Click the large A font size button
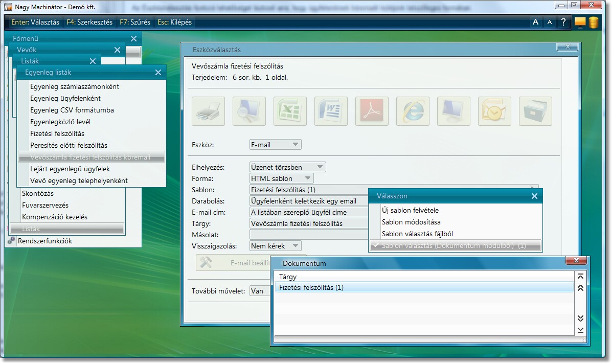Viewport: 612px width, 364px height. [535, 22]
